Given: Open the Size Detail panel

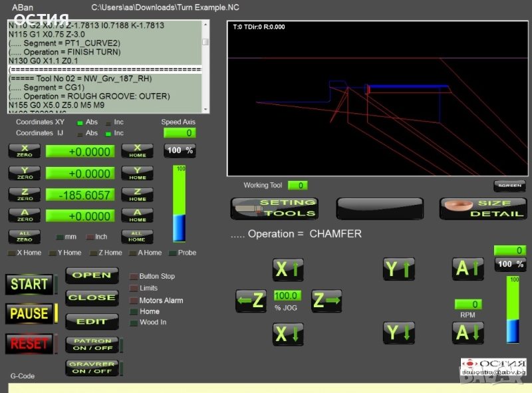Looking at the screenshot, I should (483, 208).
